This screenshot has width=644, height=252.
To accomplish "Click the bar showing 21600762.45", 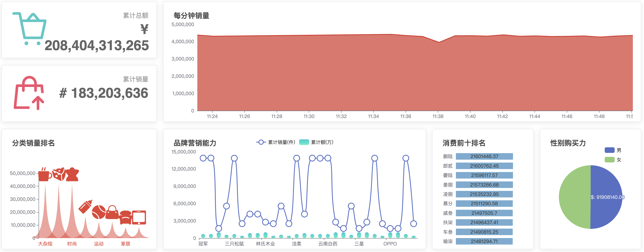I will tap(484, 166).
